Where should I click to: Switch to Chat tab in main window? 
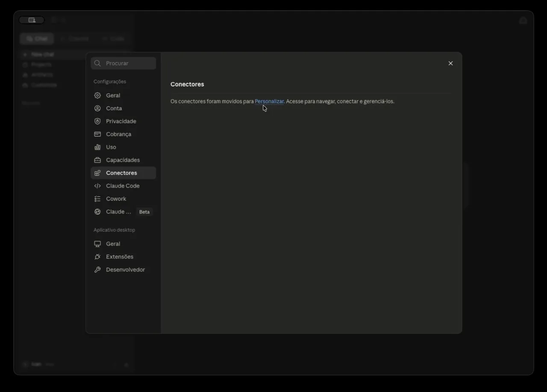[x=37, y=38]
